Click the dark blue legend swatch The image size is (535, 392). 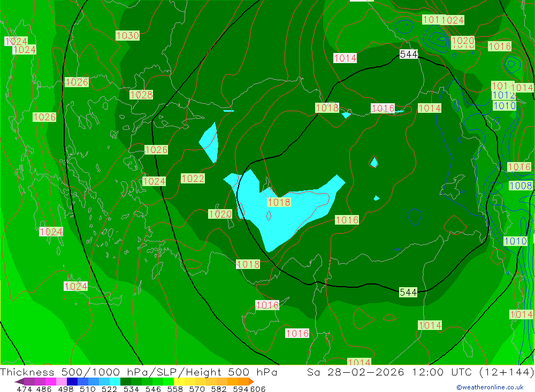tap(72, 381)
